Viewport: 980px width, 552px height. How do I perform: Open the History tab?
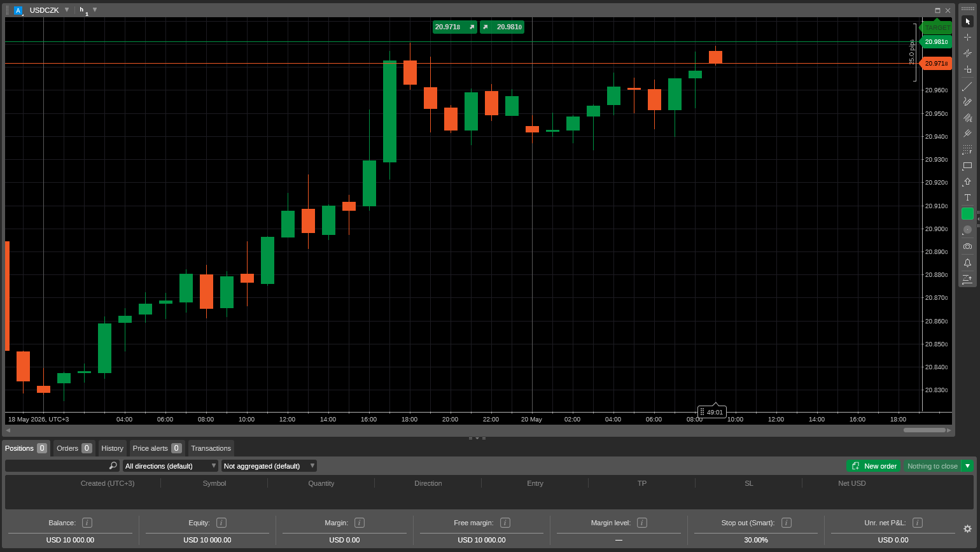[x=112, y=448]
